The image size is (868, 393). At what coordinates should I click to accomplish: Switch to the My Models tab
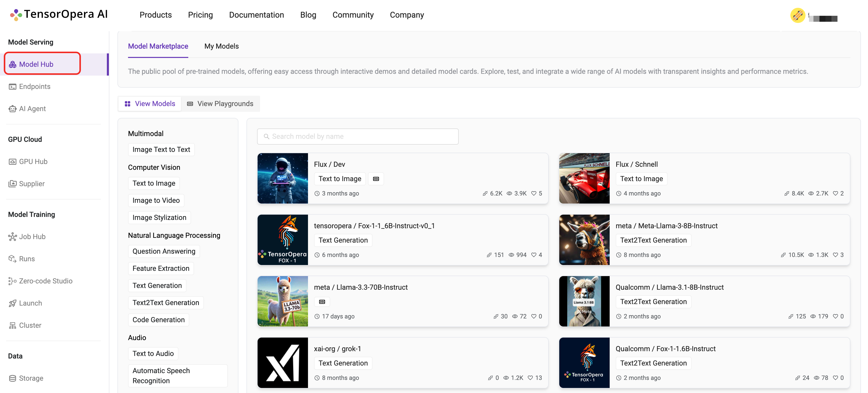pyautogui.click(x=221, y=46)
